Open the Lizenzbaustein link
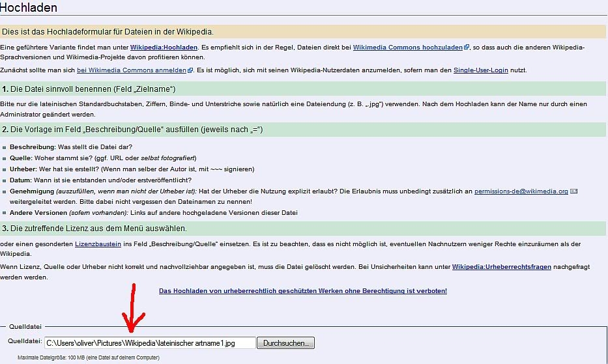Image resolution: width=608 pixels, height=364 pixels. [x=98, y=244]
